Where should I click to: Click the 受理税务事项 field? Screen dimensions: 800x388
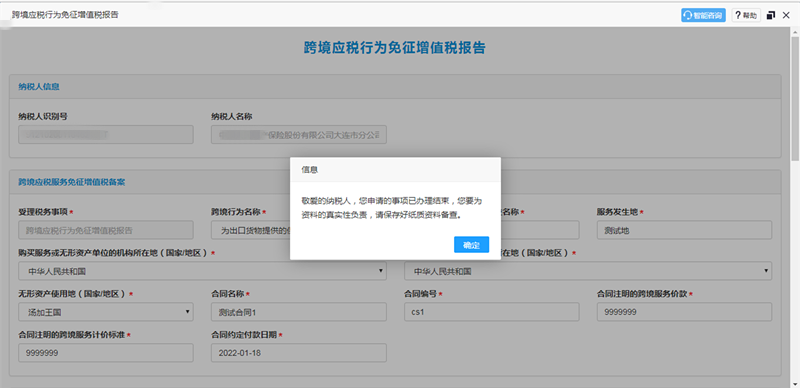(106, 230)
